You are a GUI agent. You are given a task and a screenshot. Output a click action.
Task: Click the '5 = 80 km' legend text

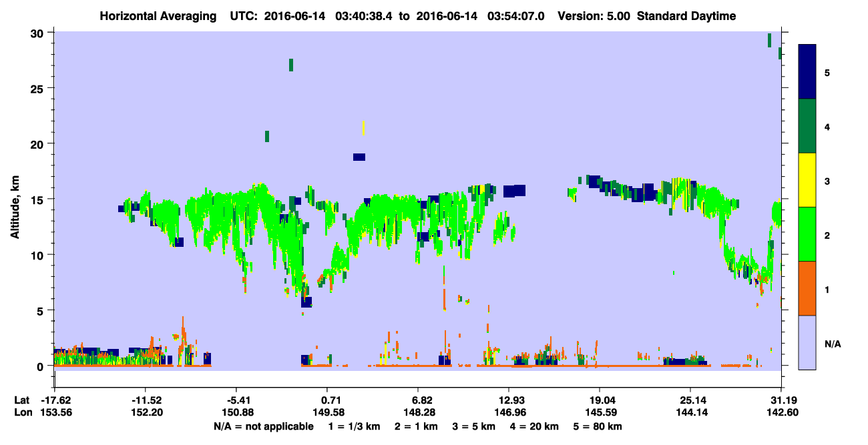pos(598,426)
